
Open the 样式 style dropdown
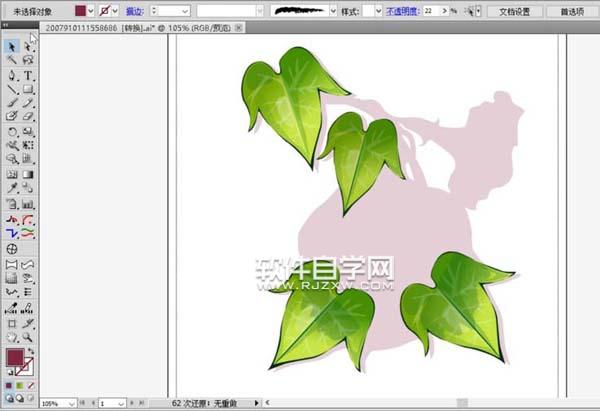(x=378, y=11)
